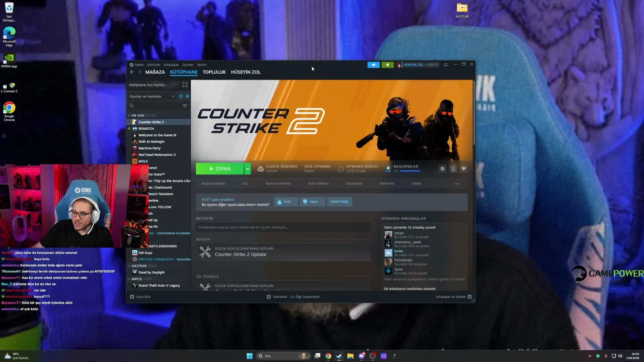The image size is (644, 362).
Task: Open File Explorer from the taskbar
Action: tap(350, 356)
